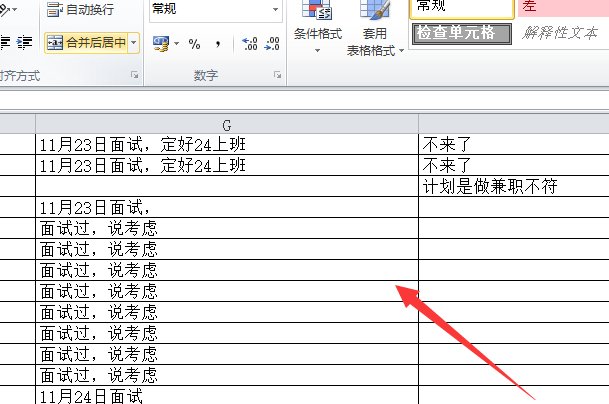Apply the 差 cell style

(563, 8)
